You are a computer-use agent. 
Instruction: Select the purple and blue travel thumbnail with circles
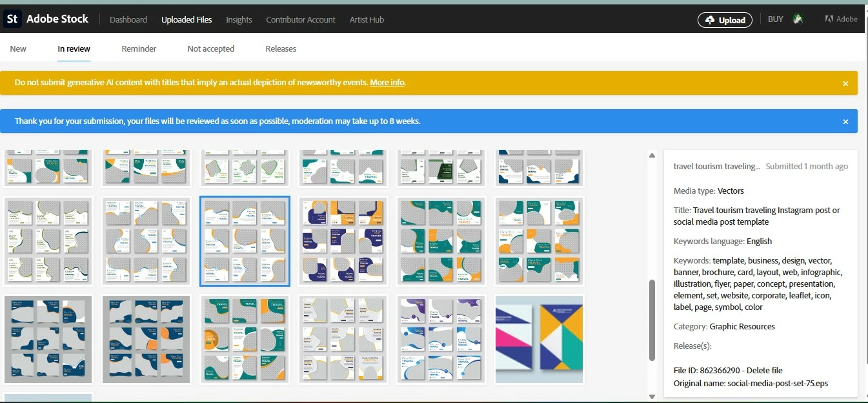point(441,340)
